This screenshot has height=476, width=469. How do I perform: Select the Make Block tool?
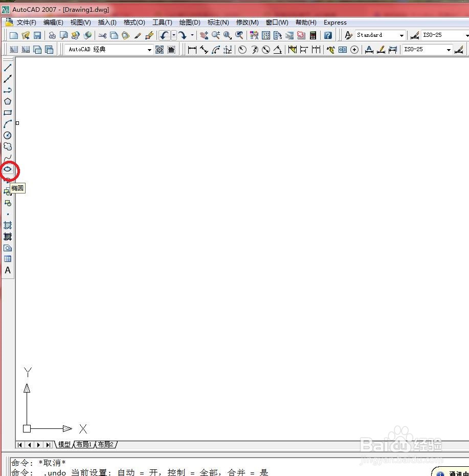8,203
